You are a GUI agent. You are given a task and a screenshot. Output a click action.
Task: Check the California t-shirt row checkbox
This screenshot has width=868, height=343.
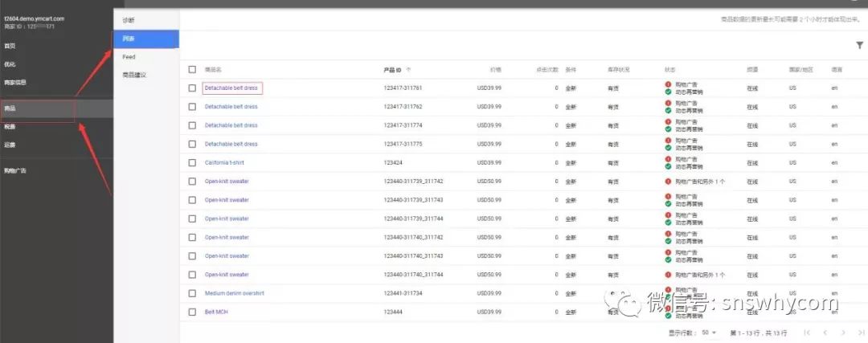point(192,162)
